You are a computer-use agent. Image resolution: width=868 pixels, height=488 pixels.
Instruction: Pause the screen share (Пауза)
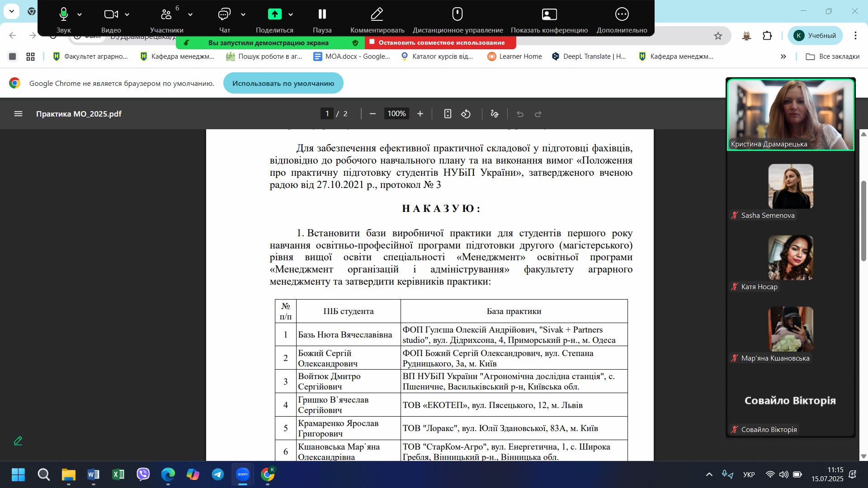coord(322,19)
